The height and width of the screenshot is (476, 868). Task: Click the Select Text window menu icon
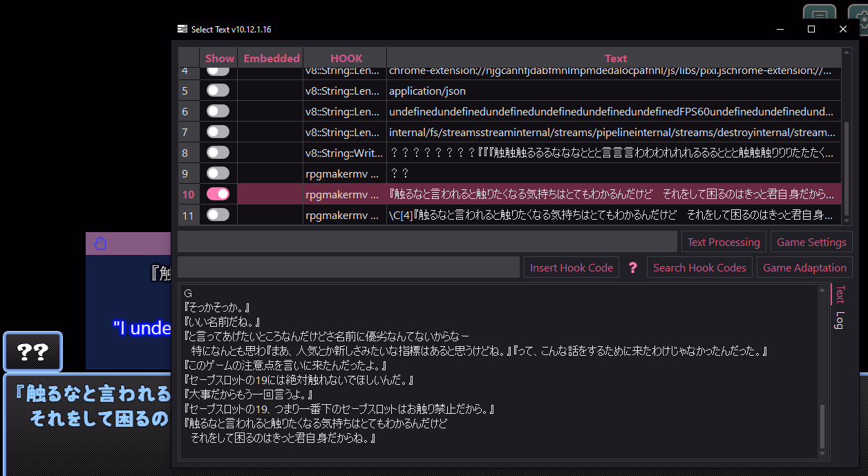click(182, 29)
